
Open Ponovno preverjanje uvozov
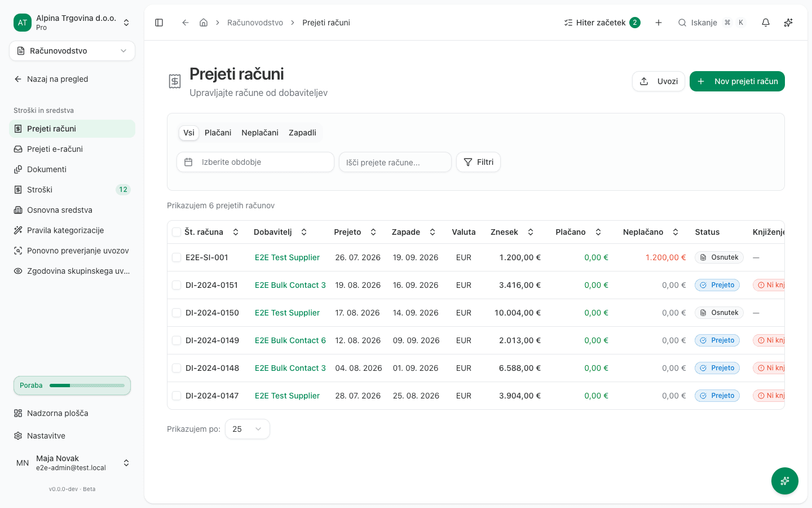72,251
